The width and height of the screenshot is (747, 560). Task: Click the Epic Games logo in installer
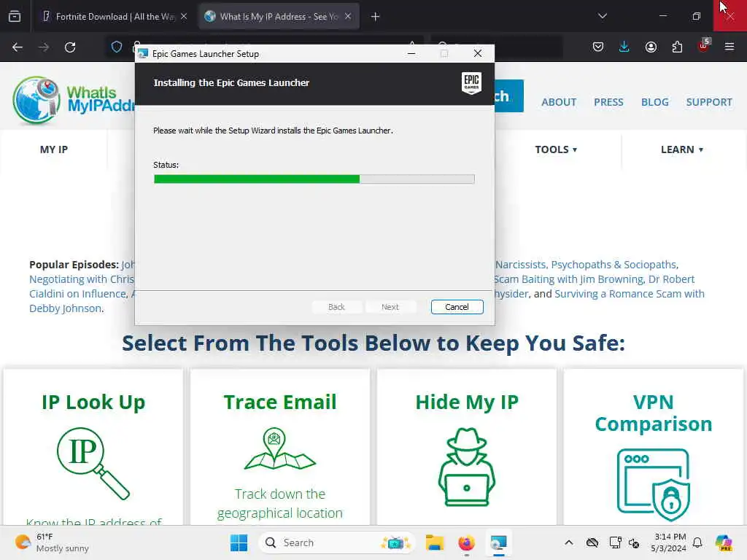[x=471, y=83]
